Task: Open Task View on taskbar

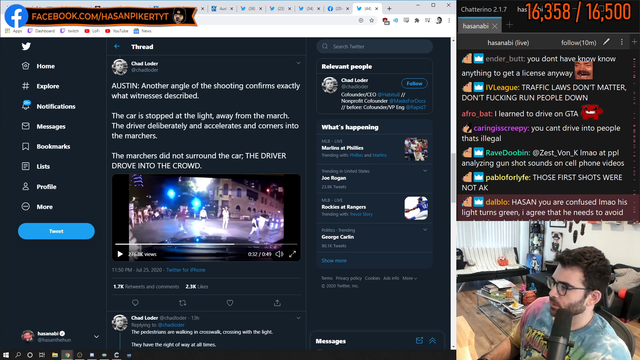Action: 42,355
